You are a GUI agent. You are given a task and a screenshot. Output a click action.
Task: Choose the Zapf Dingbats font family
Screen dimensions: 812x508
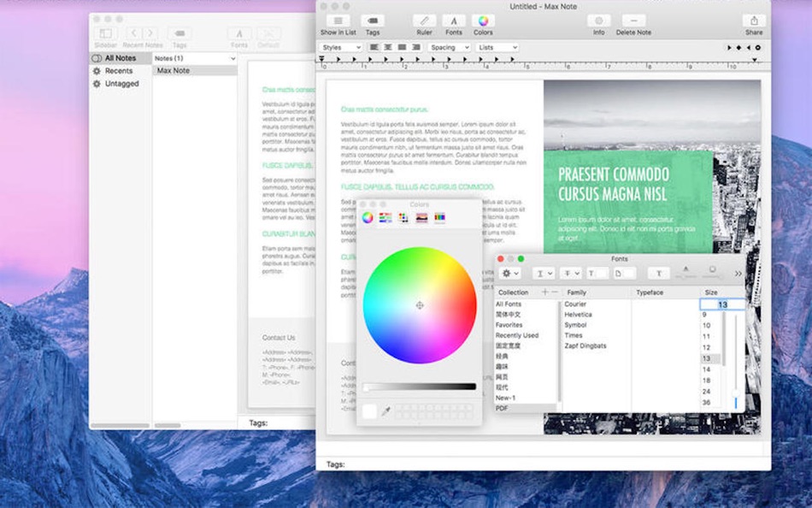(585, 346)
